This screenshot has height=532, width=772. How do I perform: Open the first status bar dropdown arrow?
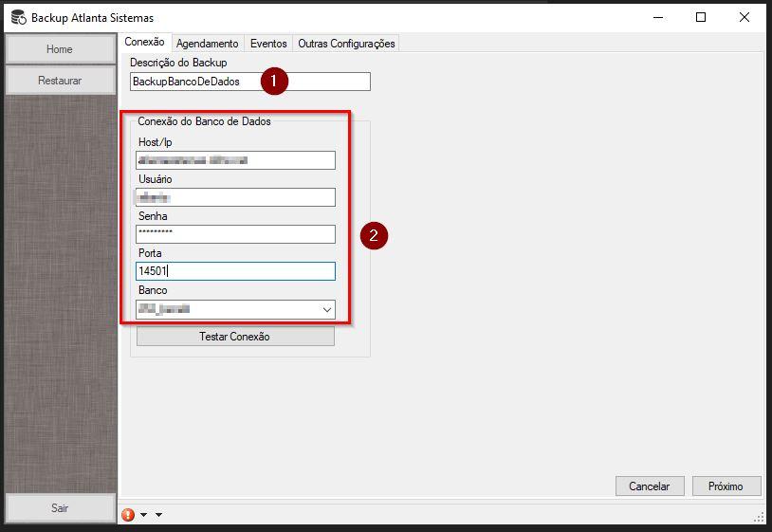click(143, 515)
